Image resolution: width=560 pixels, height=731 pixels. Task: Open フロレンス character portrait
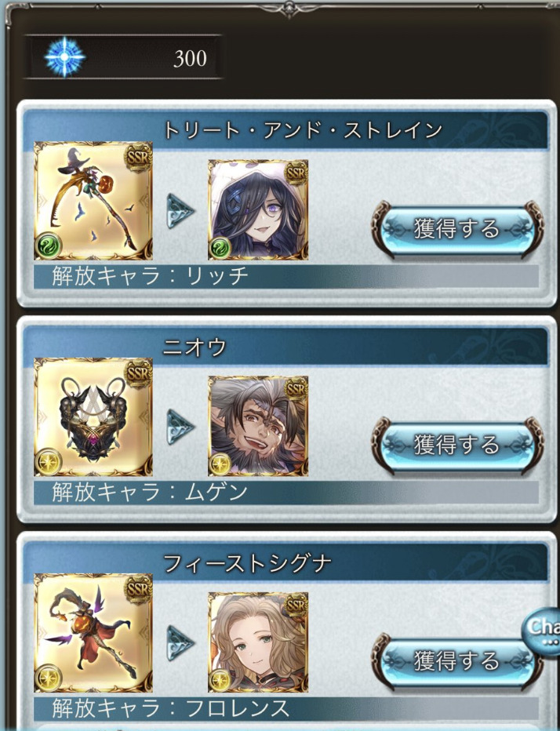[258, 642]
